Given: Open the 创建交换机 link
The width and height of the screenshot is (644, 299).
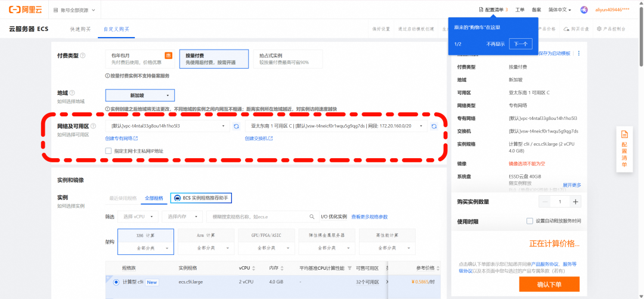Looking at the screenshot, I should tap(259, 138).
